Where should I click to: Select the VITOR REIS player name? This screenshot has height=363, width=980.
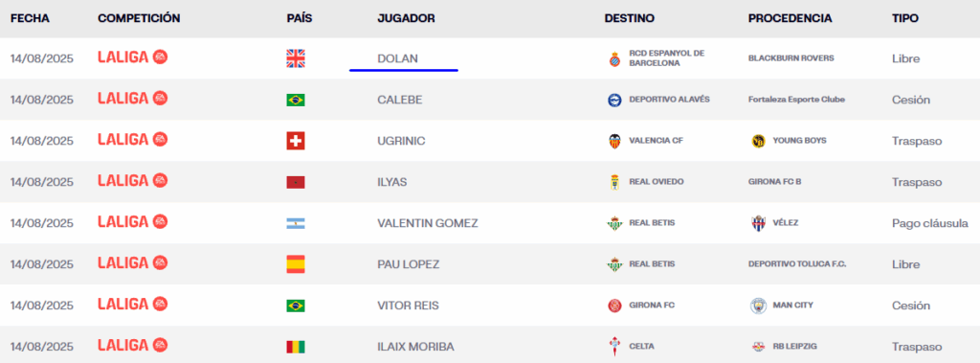(x=408, y=306)
